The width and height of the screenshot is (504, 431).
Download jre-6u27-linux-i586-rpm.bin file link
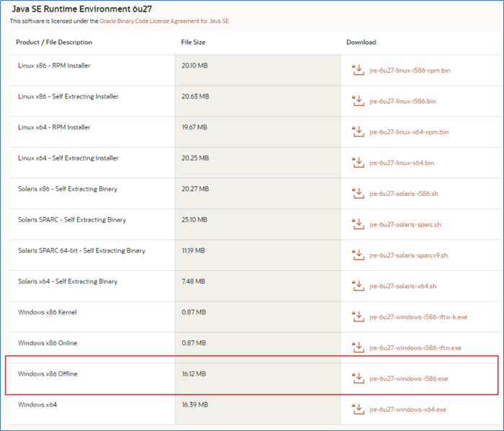click(x=410, y=71)
